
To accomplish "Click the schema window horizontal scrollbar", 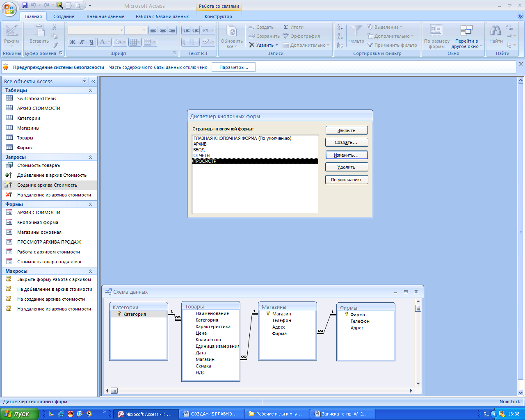I will [262, 391].
